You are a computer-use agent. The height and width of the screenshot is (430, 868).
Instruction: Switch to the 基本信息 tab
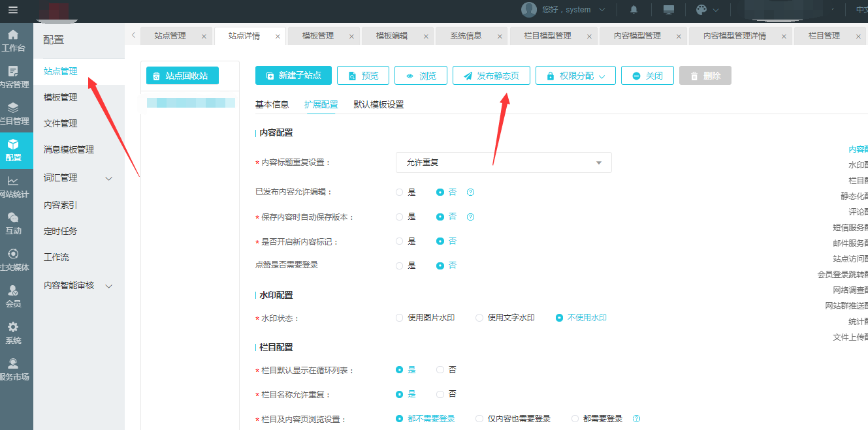point(272,104)
